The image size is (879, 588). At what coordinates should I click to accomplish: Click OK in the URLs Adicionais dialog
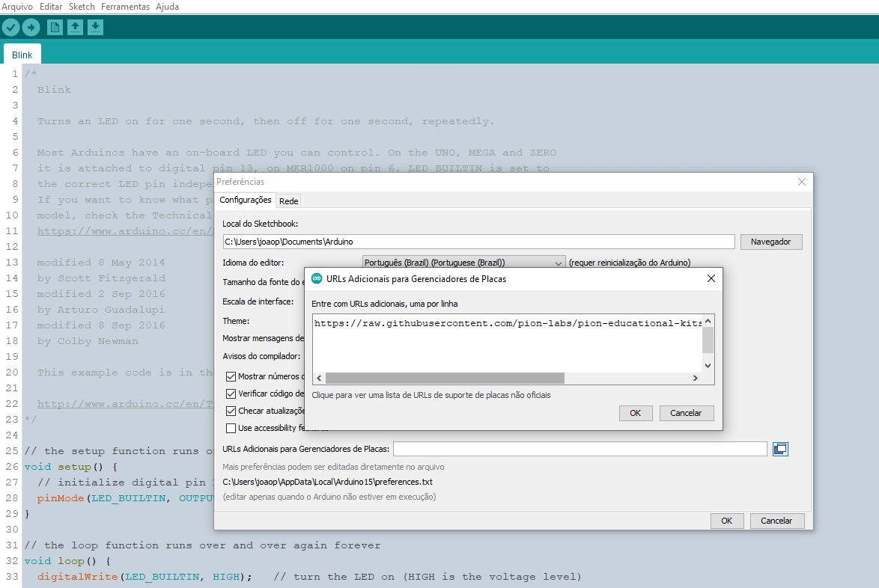(635, 413)
